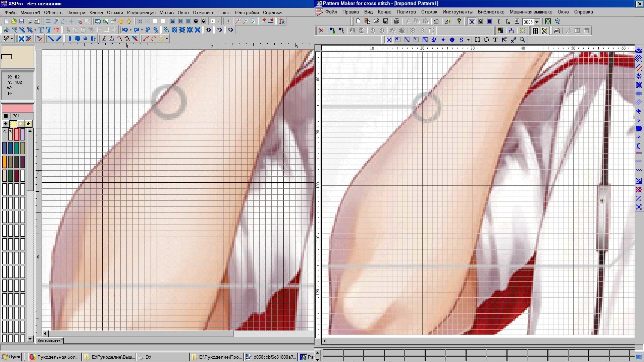Expand the S stitch type dropdown arrow
Image resolution: width=644 pixels, height=362 pixels.
point(468,40)
